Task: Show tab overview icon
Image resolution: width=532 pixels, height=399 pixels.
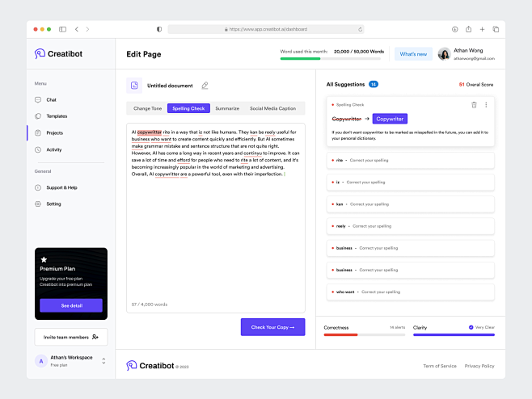Action: pos(496,29)
